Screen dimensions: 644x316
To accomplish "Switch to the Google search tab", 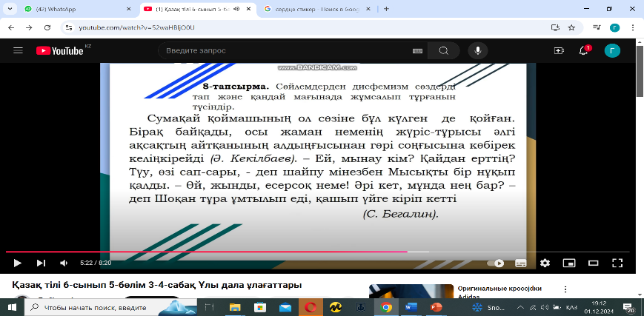I will click(316, 9).
